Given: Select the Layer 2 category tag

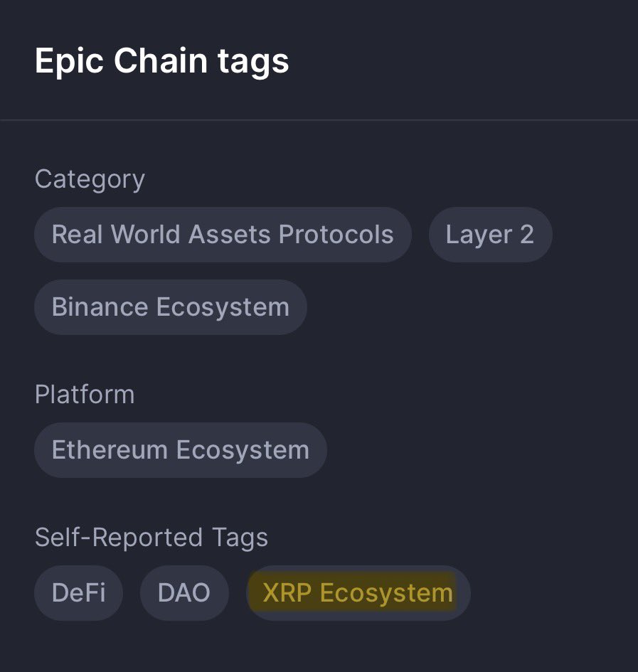Looking at the screenshot, I should coord(490,235).
